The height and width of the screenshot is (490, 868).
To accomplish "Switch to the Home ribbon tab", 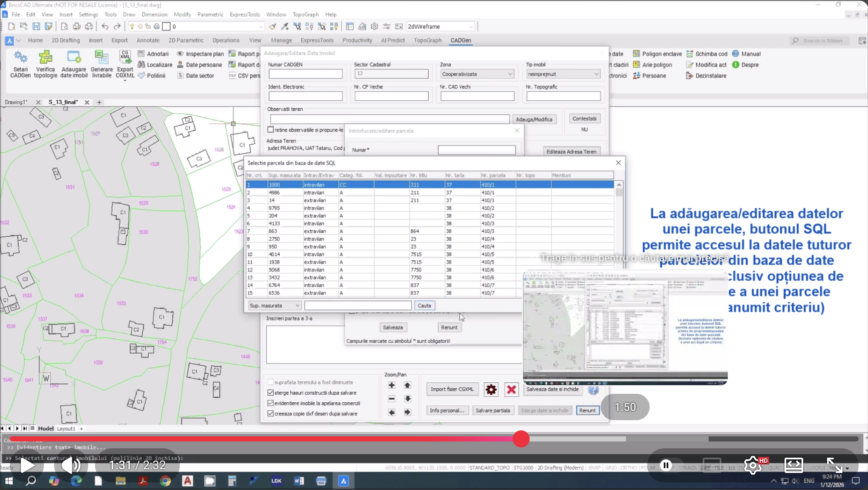I will (35, 40).
